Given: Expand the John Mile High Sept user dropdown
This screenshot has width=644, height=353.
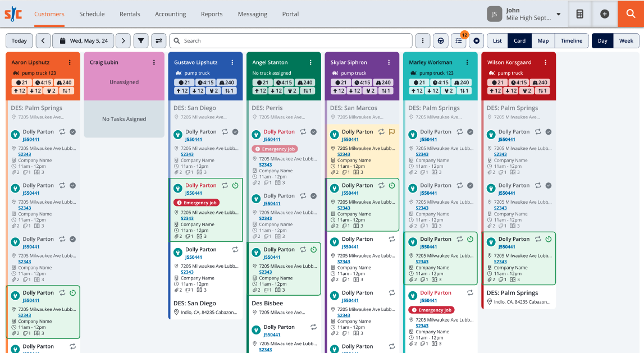Looking at the screenshot, I should 559,14.
